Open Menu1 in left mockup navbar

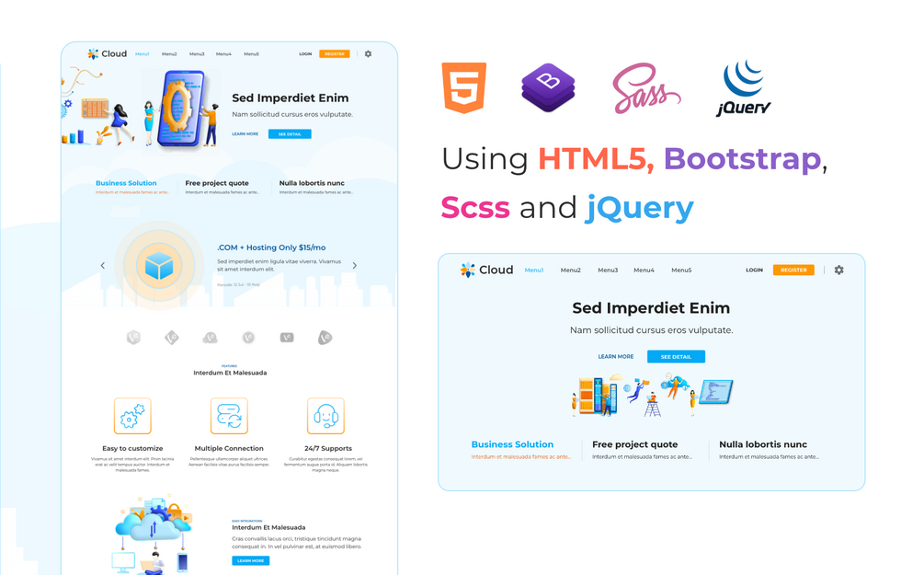[142, 54]
